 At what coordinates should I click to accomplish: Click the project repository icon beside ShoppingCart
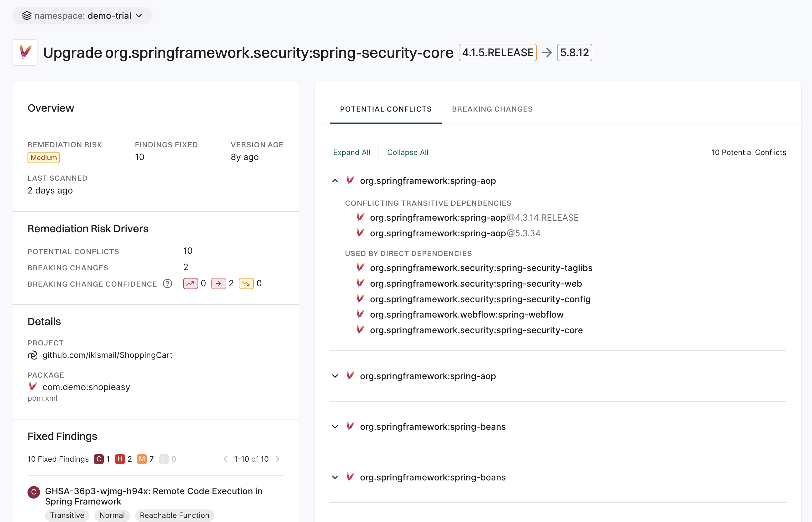coord(33,355)
